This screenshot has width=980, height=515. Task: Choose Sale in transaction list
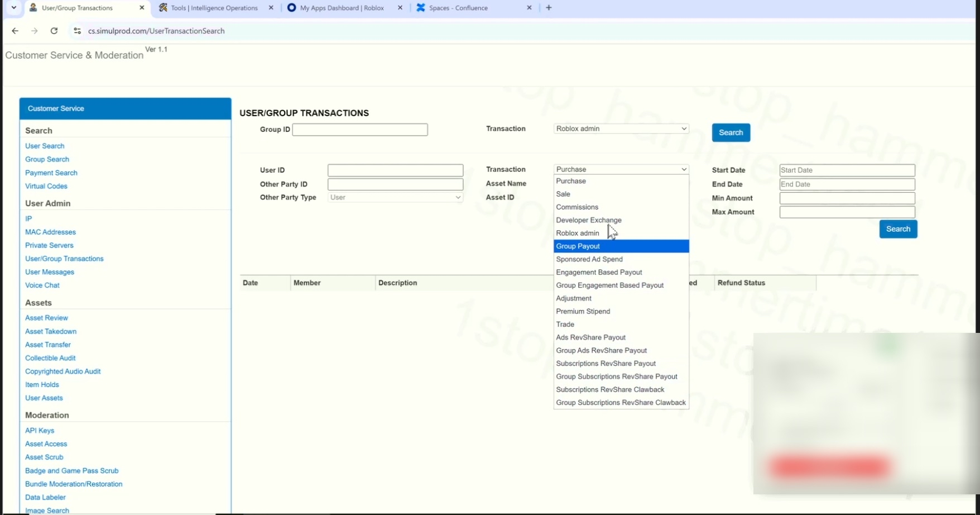(621, 194)
